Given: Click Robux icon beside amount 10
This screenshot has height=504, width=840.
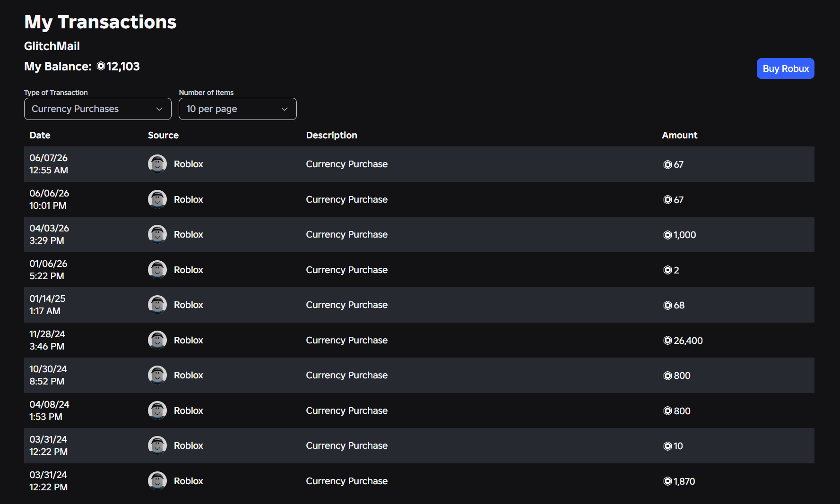Looking at the screenshot, I should point(667,446).
